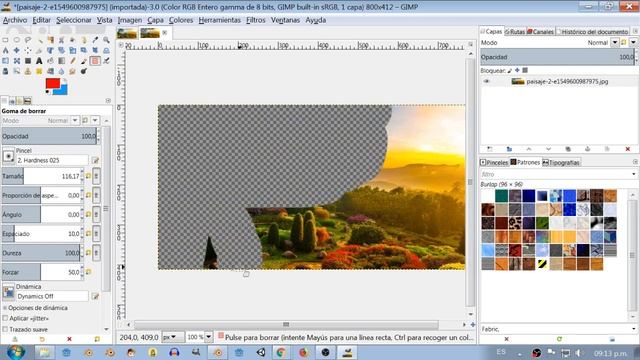Select the Pencil tool
640x360 pixels.
pos(73,61)
